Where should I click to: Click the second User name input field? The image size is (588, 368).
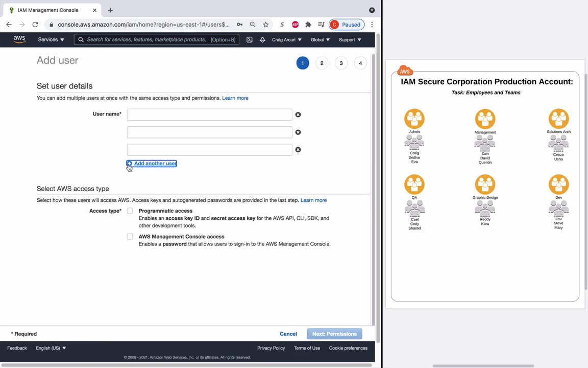(210, 132)
